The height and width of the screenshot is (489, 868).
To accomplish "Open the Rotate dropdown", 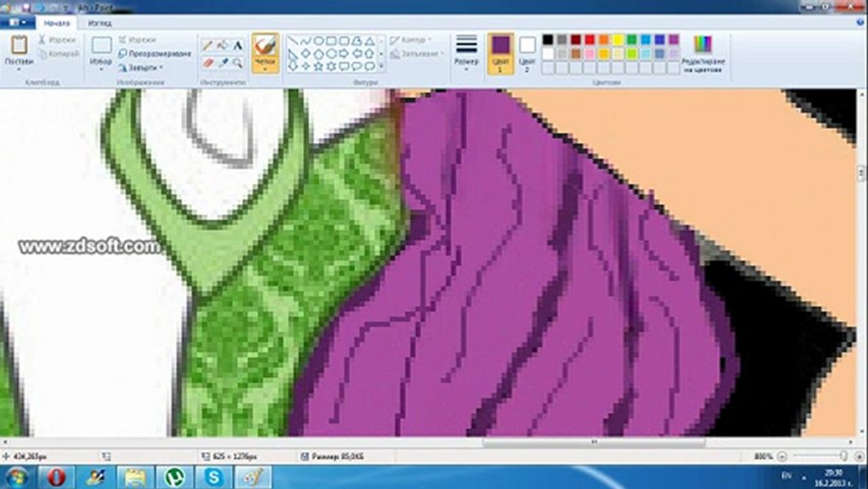I will [140, 68].
